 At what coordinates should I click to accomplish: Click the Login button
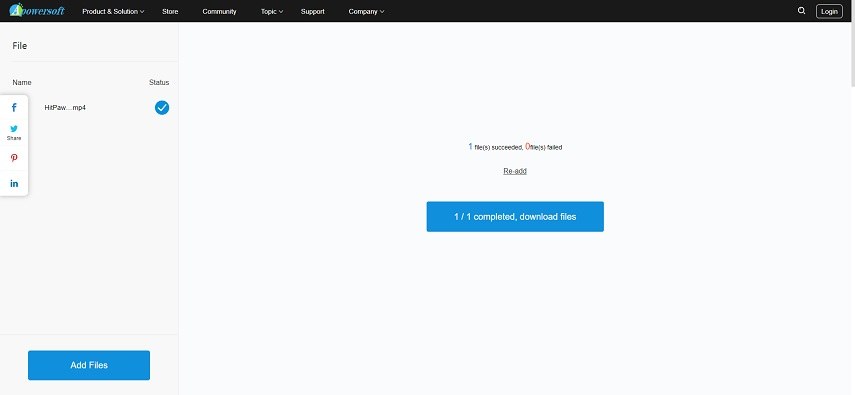point(829,11)
